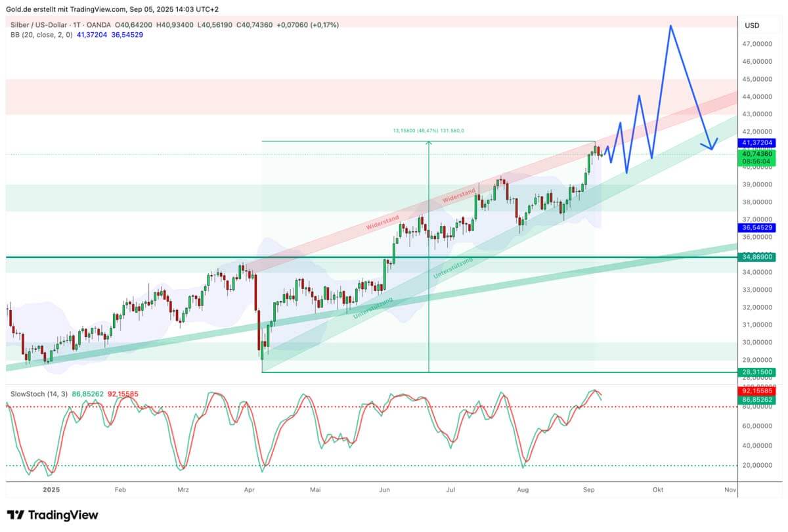Click the blue 41,37204 Bollinger band label
This screenshot has height=532, width=788.
click(x=756, y=141)
